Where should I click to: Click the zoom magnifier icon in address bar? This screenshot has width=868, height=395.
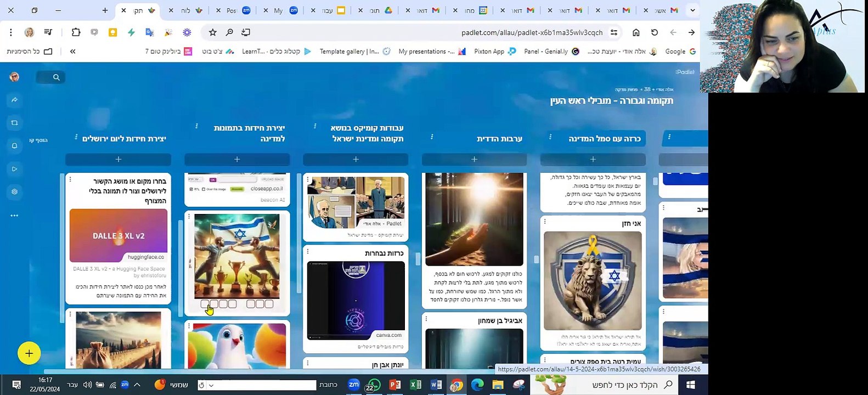(229, 32)
